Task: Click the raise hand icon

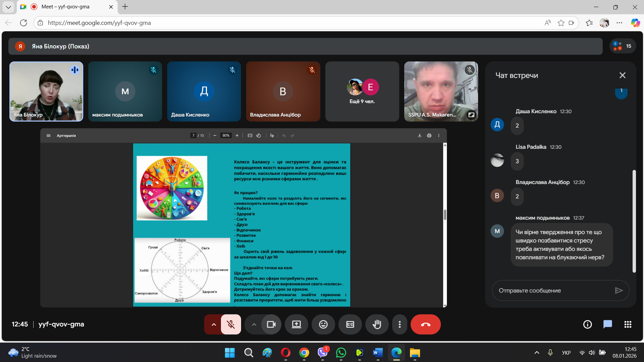Action: point(377,324)
